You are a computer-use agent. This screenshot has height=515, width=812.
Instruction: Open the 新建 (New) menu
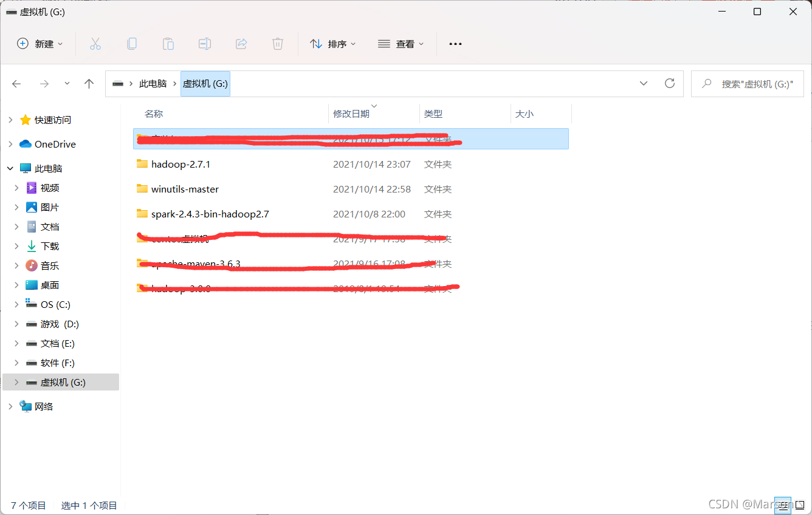[40, 44]
